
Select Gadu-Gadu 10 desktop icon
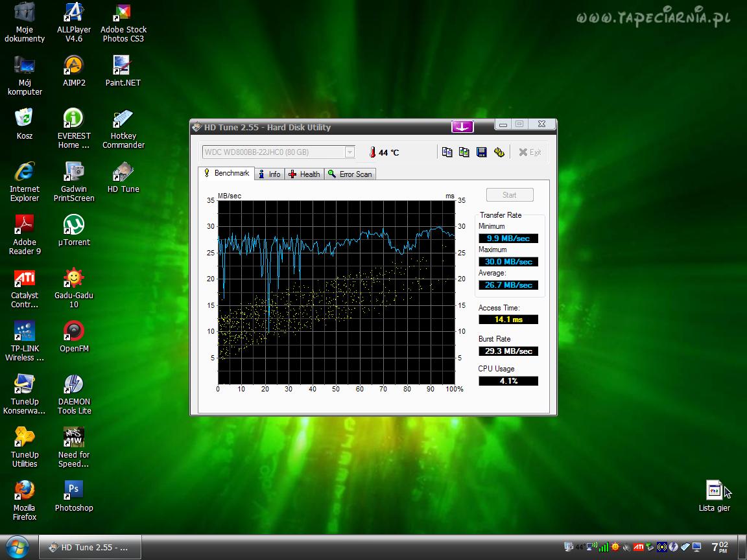click(74, 288)
